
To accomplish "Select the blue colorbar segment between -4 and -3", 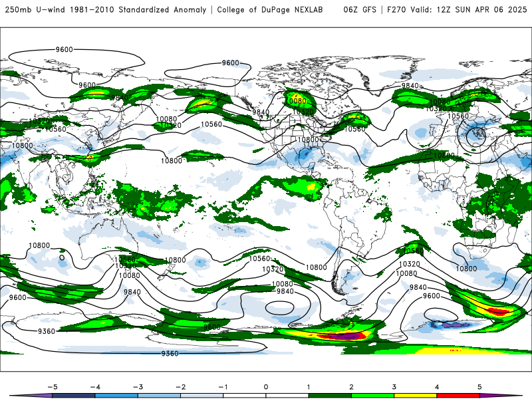I will tap(116, 396).
